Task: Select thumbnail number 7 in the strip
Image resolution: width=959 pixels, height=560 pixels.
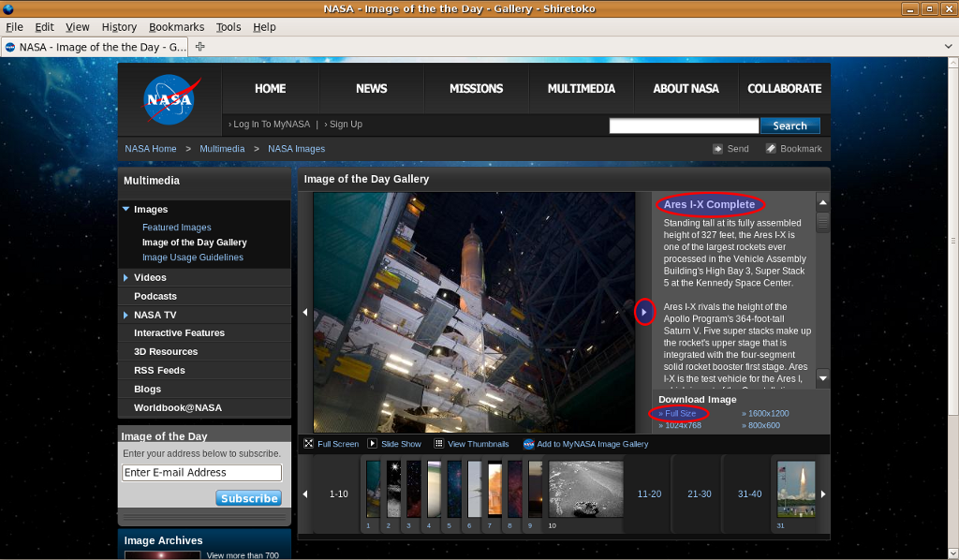Action: coord(494,489)
